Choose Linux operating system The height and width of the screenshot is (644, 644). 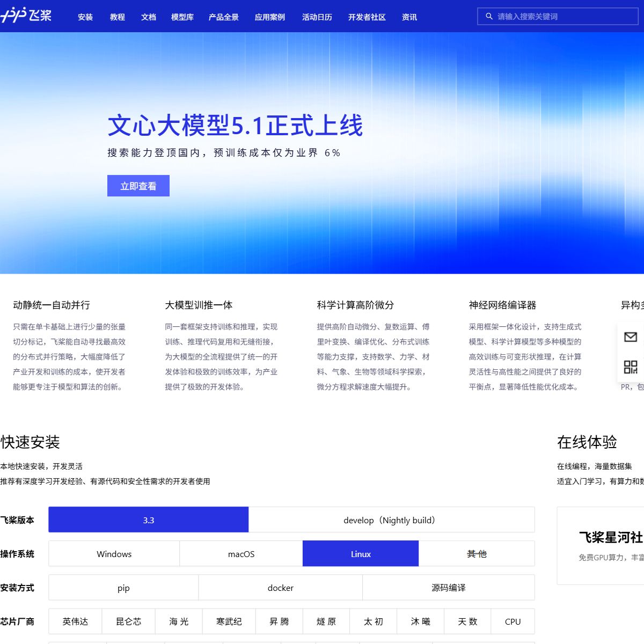point(361,554)
